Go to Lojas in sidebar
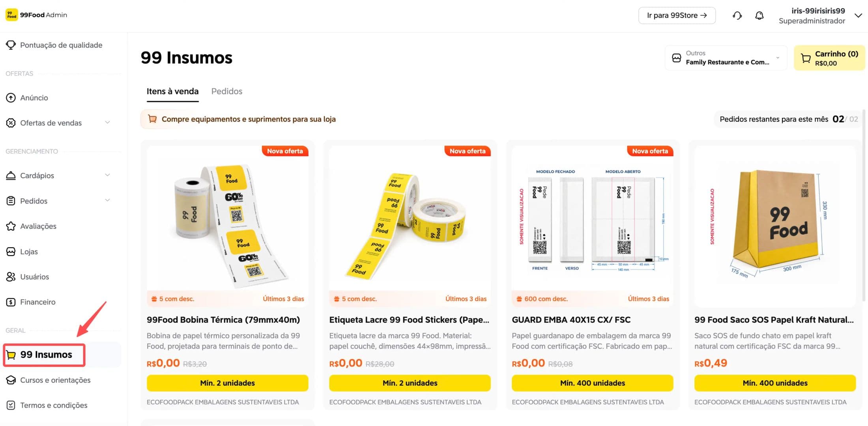Viewport: 868px width, 426px height. [29, 252]
